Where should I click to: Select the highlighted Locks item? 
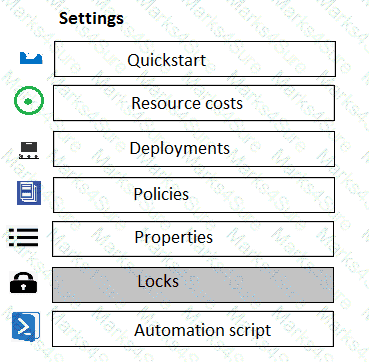pos(193,285)
